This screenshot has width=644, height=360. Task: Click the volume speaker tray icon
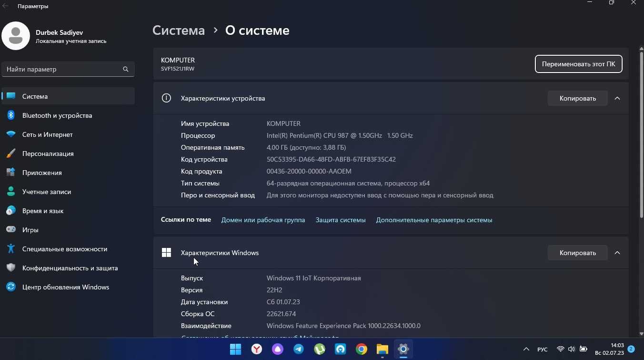(x=572, y=350)
